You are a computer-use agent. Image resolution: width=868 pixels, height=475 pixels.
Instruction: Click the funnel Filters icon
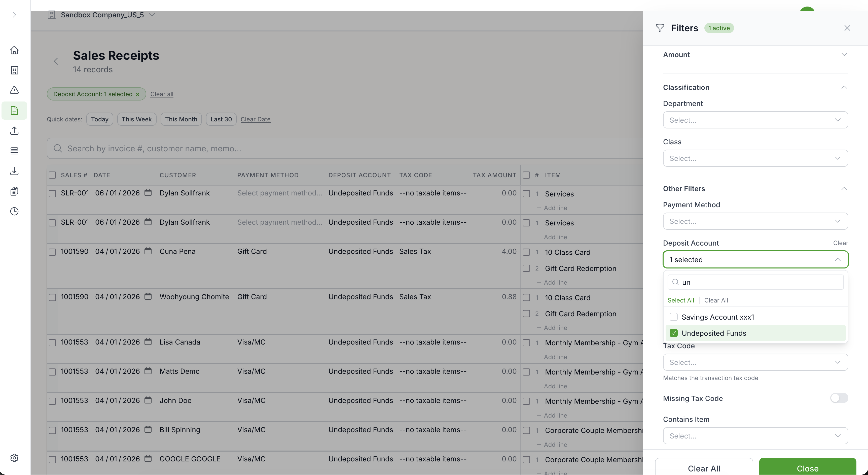pos(660,28)
